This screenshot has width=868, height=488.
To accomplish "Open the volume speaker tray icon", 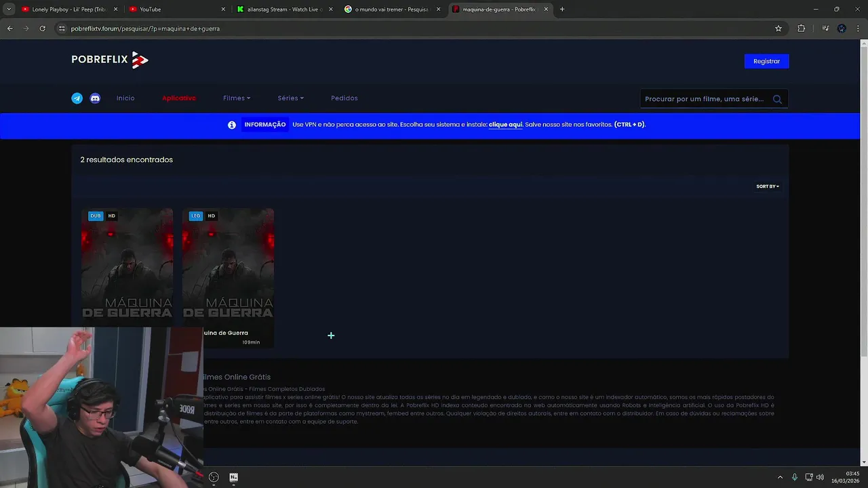I will (820, 477).
